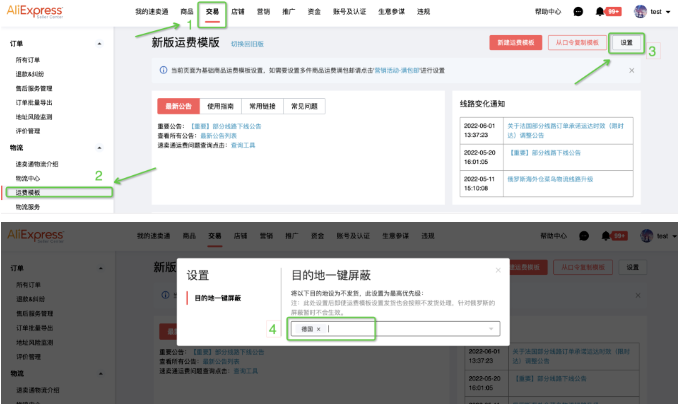Image resolution: width=679 pixels, height=404 pixels.
Task: Switch to the 常用链接 tab
Action: pos(262,106)
